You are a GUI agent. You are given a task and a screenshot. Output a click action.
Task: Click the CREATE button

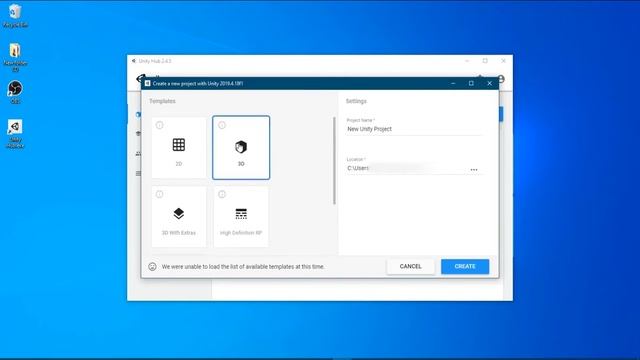(465, 267)
